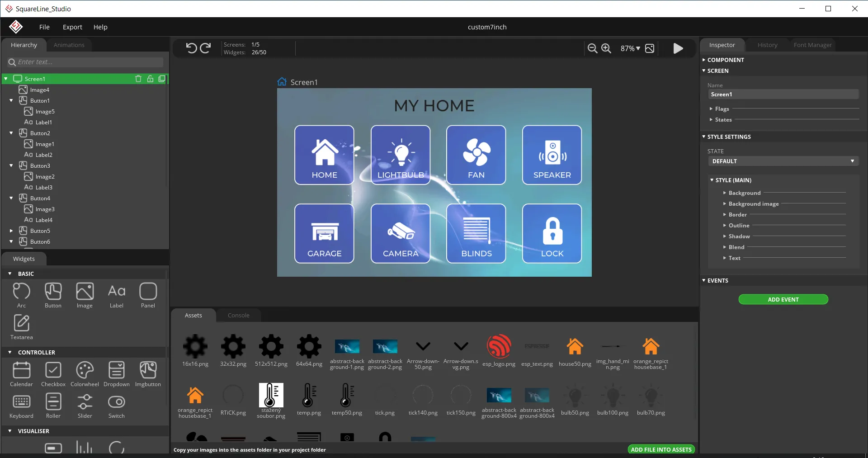The width and height of the screenshot is (868, 458).
Task: Zoom in the canvas view
Action: 606,48
